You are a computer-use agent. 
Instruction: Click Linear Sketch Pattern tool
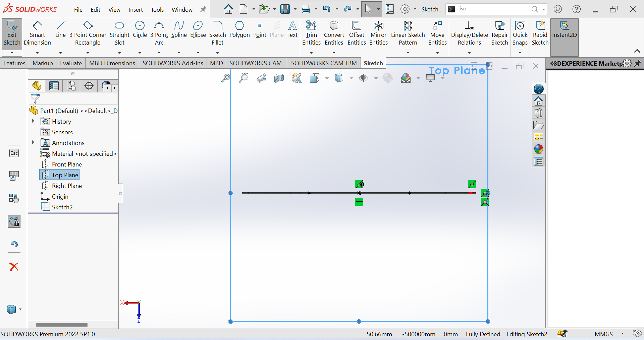[x=408, y=33]
